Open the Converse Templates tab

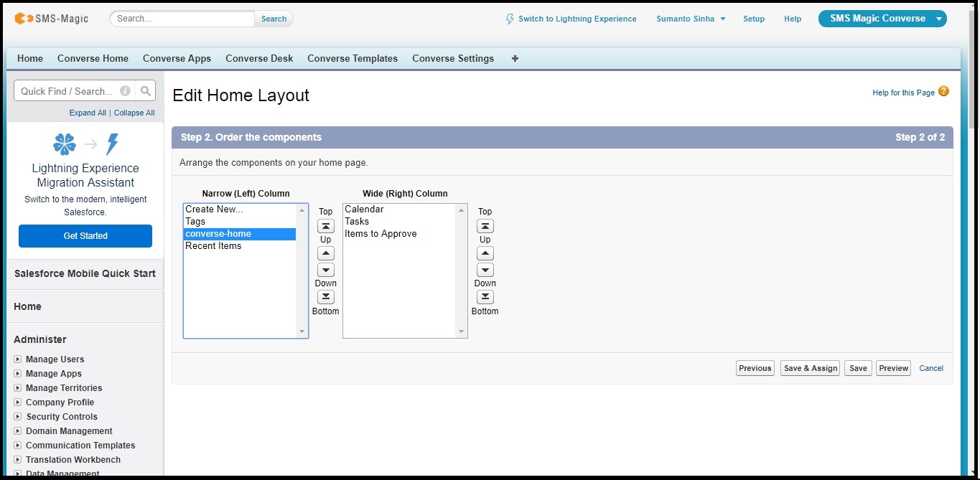[353, 59]
